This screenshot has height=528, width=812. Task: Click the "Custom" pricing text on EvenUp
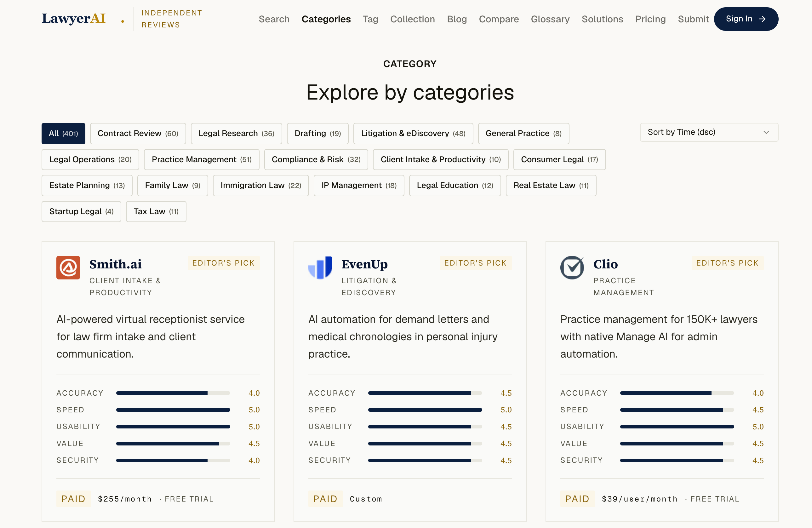(366, 499)
